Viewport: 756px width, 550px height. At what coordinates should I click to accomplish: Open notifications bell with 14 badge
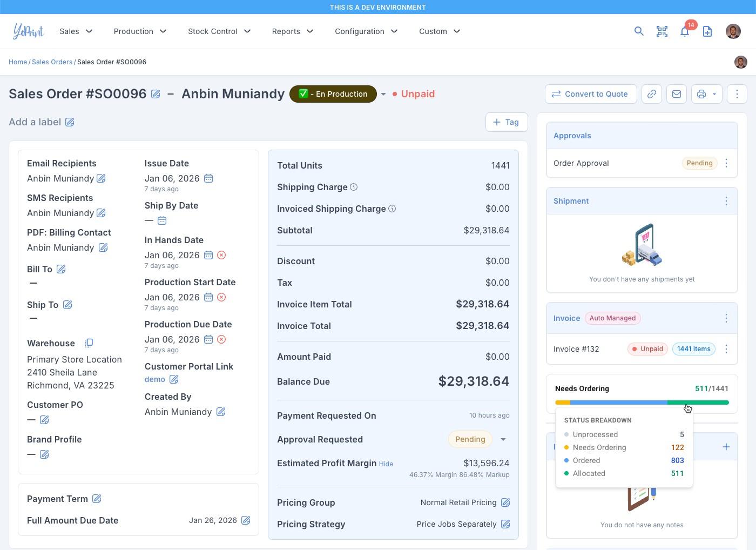(x=685, y=31)
